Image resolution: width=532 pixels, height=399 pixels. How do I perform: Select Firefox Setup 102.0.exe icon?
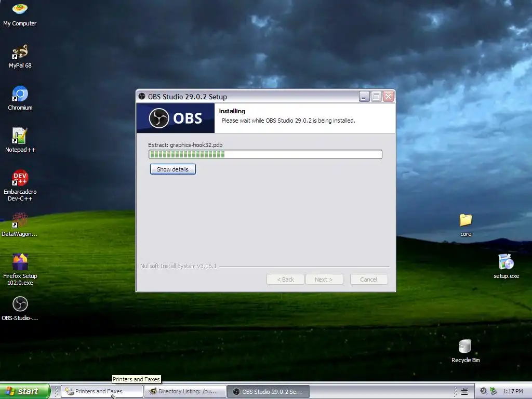20,270
